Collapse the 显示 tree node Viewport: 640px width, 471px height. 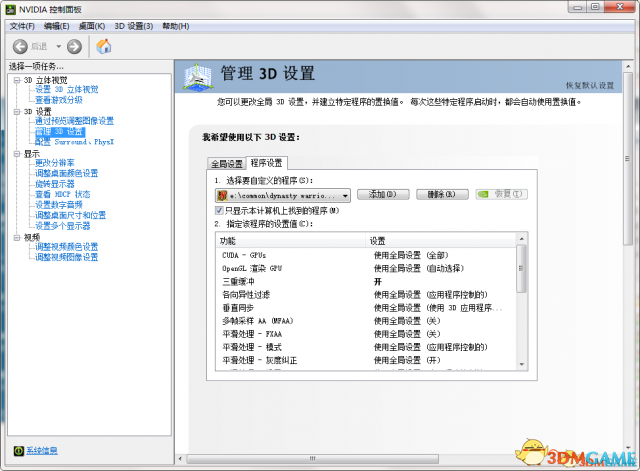point(17,154)
